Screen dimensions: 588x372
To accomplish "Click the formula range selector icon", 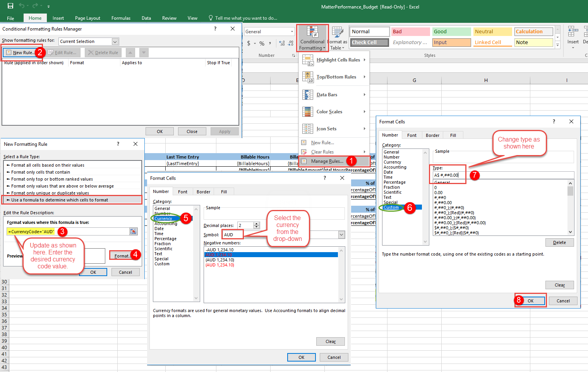I will pos(134,232).
